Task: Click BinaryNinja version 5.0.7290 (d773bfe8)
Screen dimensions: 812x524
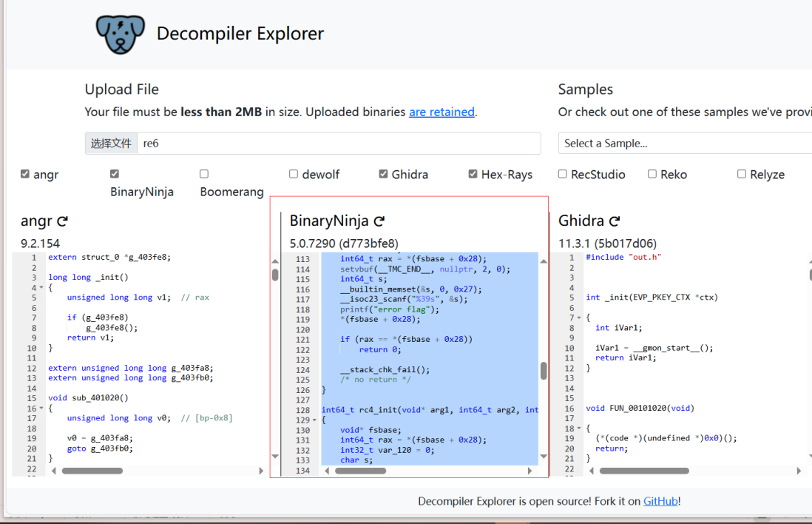Action: click(344, 243)
